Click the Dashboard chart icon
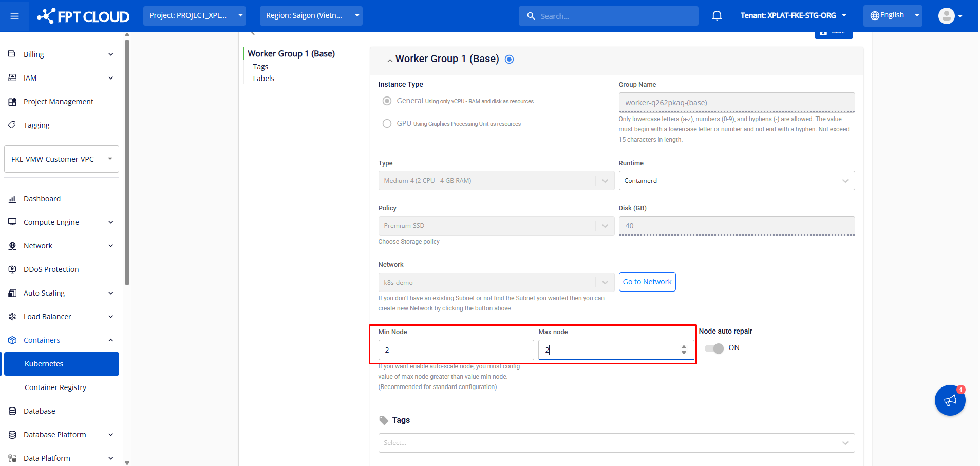This screenshot has height=466, width=980. point(12,199)
